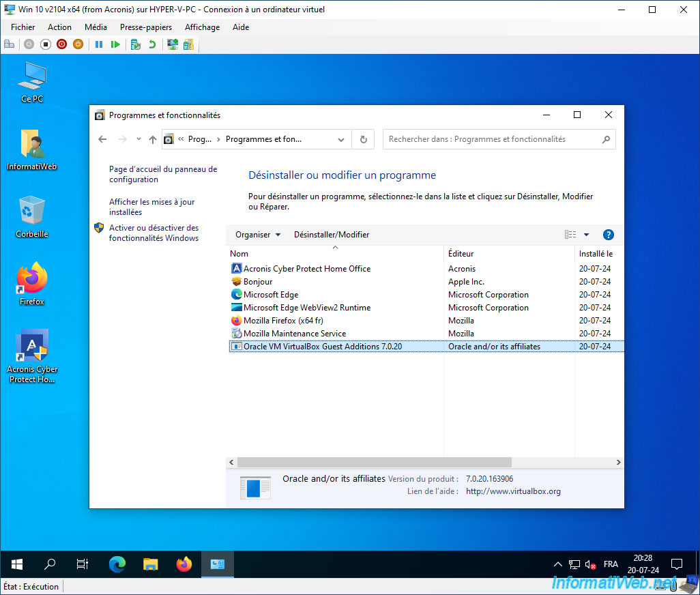Select Oracle VM VirtualBox Guest Additions row
Screen dimensions: 700x595
426,347
